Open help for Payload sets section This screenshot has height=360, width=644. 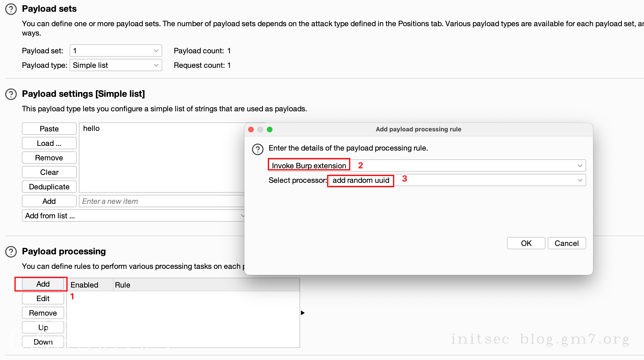[x=11, y=9]
